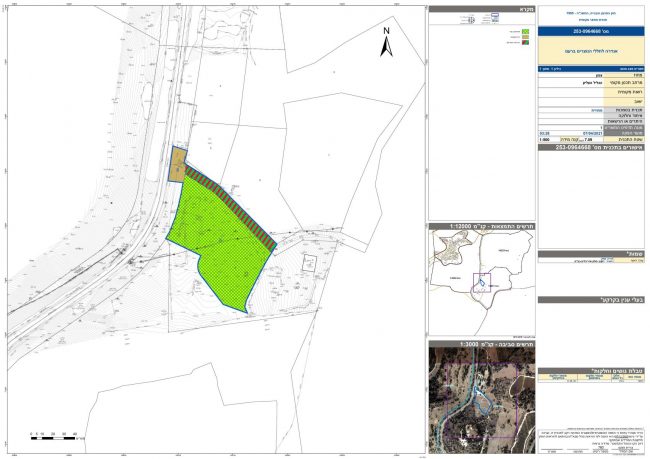Click the scale bar at map bottom-left
This screenshot has height=459, width=650.
[x=55, y=437]
